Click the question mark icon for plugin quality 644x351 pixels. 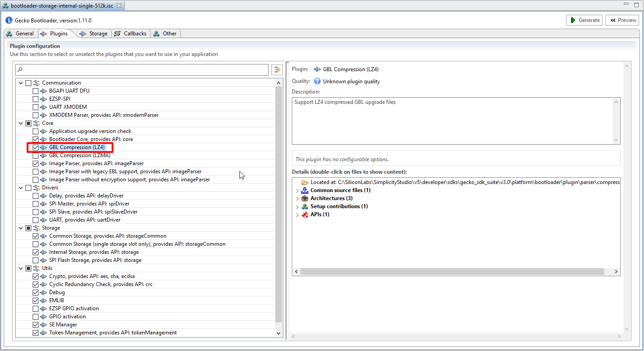pos(317,81)
